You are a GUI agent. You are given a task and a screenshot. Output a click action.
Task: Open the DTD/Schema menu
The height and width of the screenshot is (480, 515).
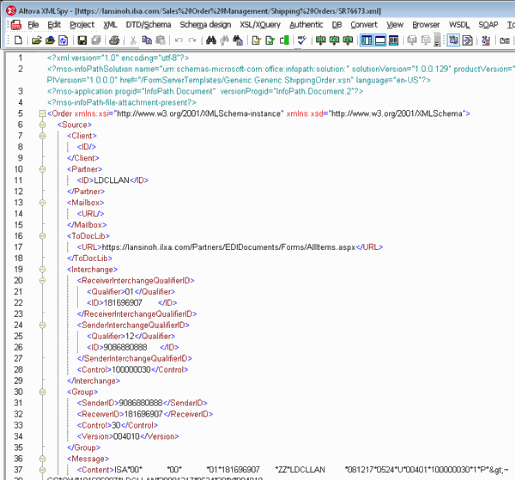pyautogui.click(x=148, y=25)
